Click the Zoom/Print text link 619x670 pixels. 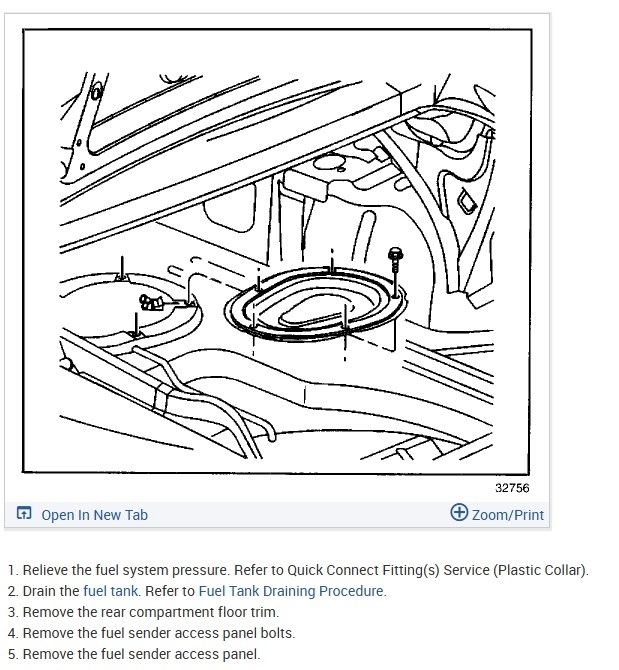click(508, 515)
